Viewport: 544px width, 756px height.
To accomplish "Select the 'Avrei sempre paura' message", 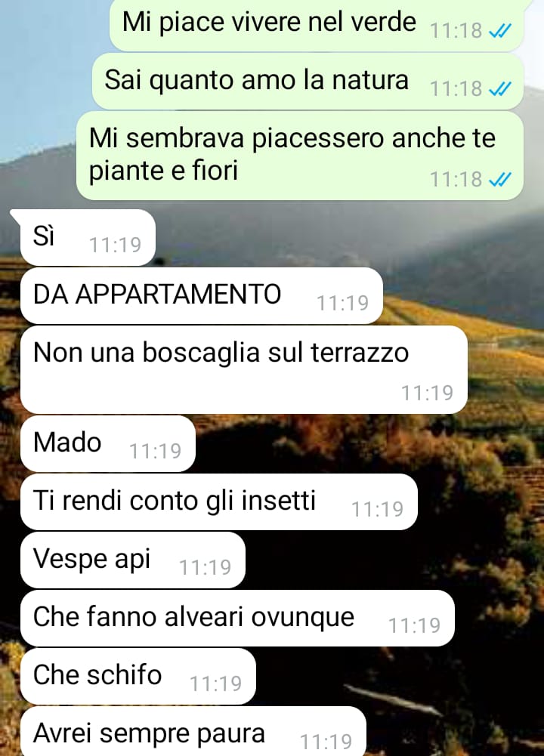I will 193,731.
